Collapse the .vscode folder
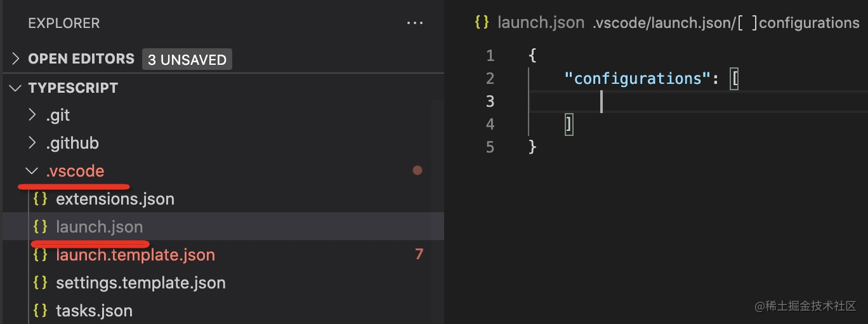 (x=30, y=172)
